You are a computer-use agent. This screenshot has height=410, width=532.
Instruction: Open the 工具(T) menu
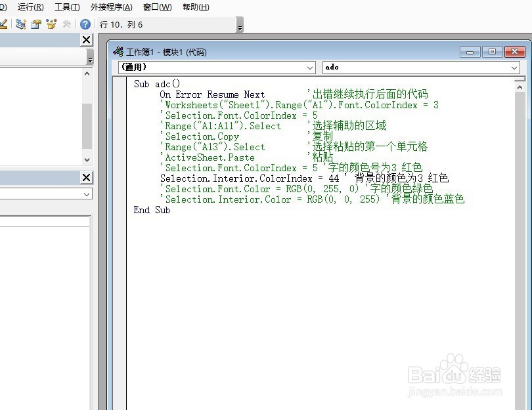(x=67, y=7)
